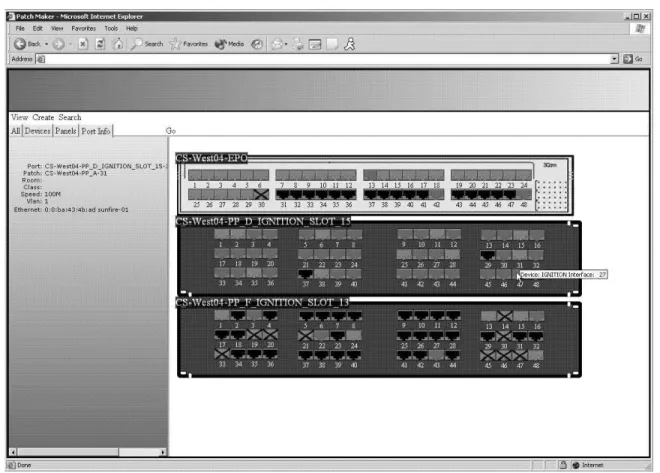
Task: Select the Port Info tab
Action: click(96, 131)
